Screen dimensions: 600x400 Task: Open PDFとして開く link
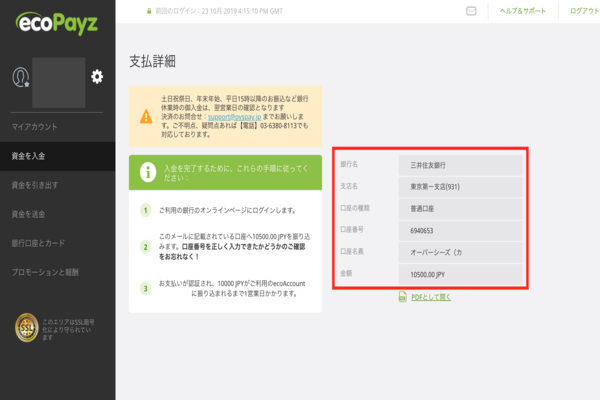tap(431, 297)
